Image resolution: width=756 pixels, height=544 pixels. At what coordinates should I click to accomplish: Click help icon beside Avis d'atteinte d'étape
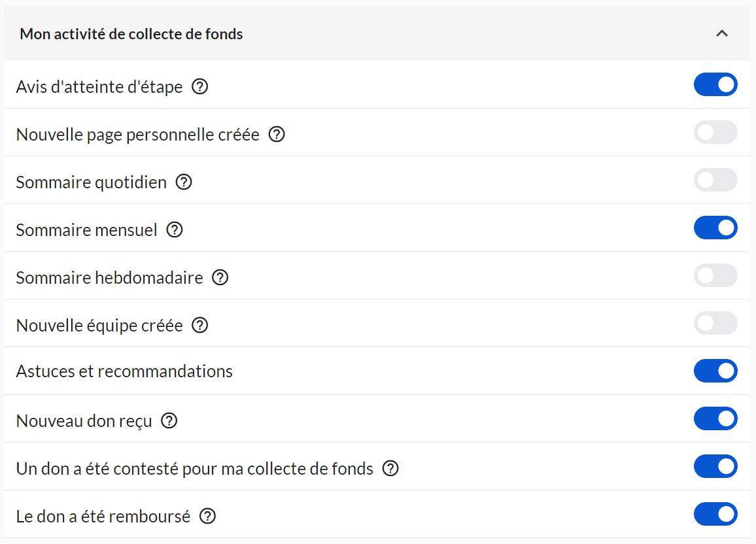click(x=200, y=86)
